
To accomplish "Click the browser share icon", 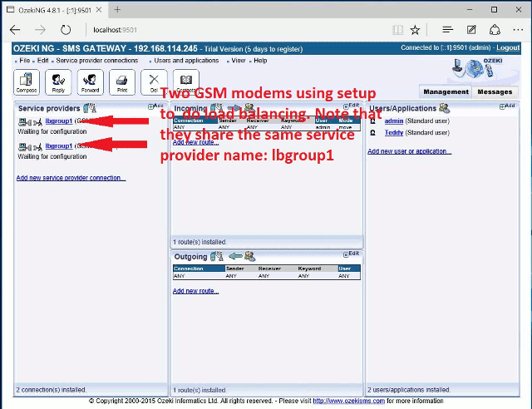I will click(495, 30).
